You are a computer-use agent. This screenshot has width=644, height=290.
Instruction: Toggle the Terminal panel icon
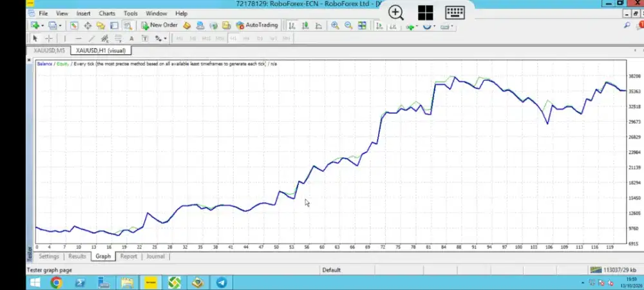(x=114, y=26)
